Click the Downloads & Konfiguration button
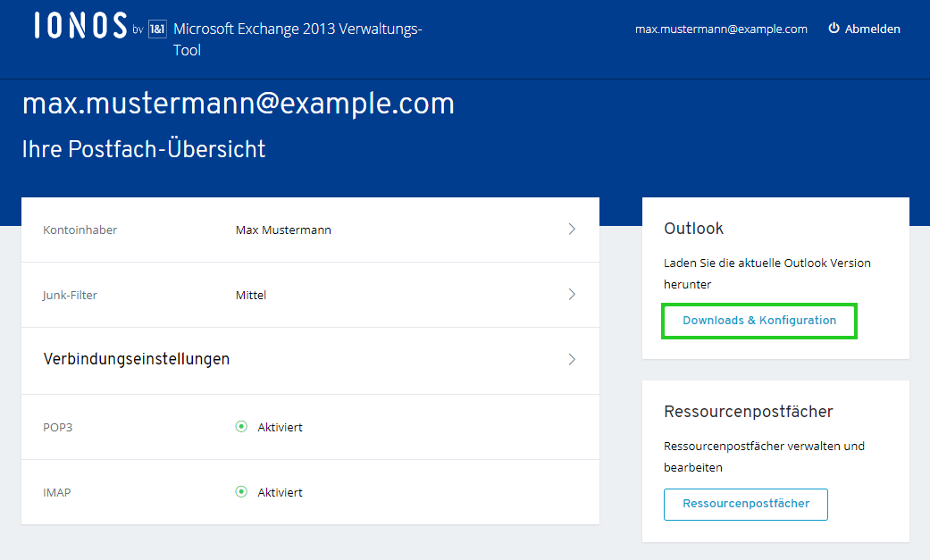This screenshot has height=560, width=930. [x=759, y=321]
